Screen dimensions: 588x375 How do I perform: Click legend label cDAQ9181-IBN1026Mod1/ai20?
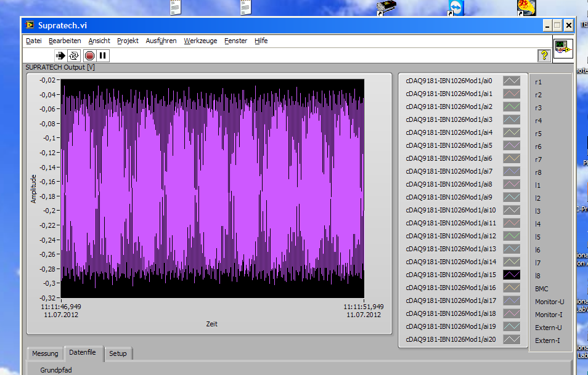click(451, 339)
